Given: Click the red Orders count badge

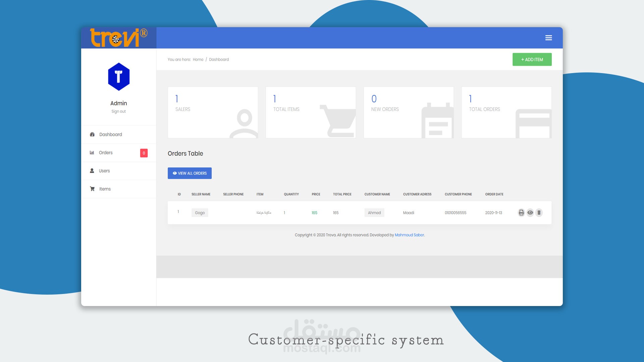Looking at the screenshot, I should coord(144,153).
